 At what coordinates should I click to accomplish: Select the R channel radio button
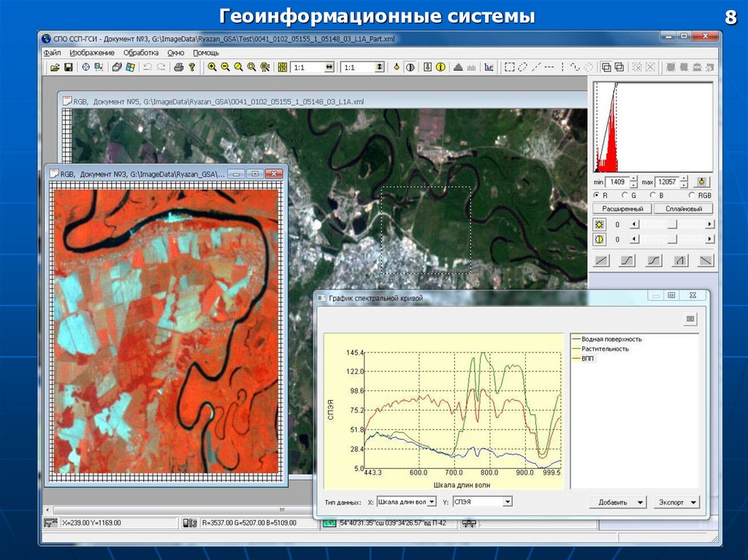click(597, 196)
